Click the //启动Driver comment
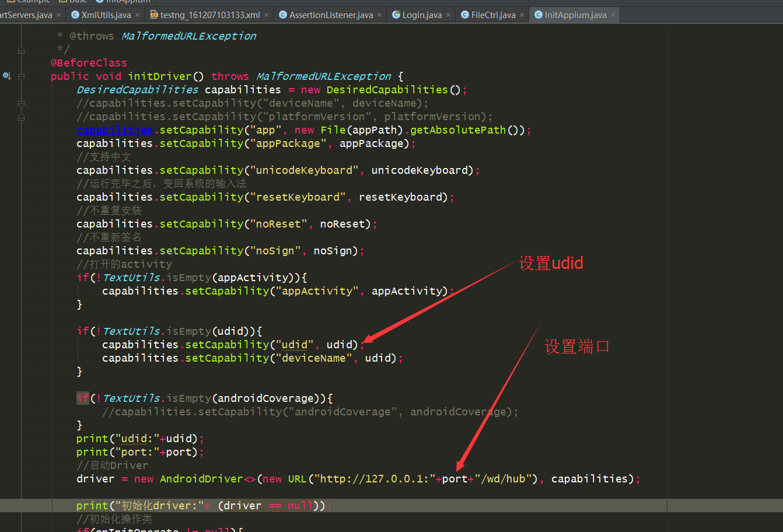Viewport: 783px width, 532px height. (x=112, y=466)
